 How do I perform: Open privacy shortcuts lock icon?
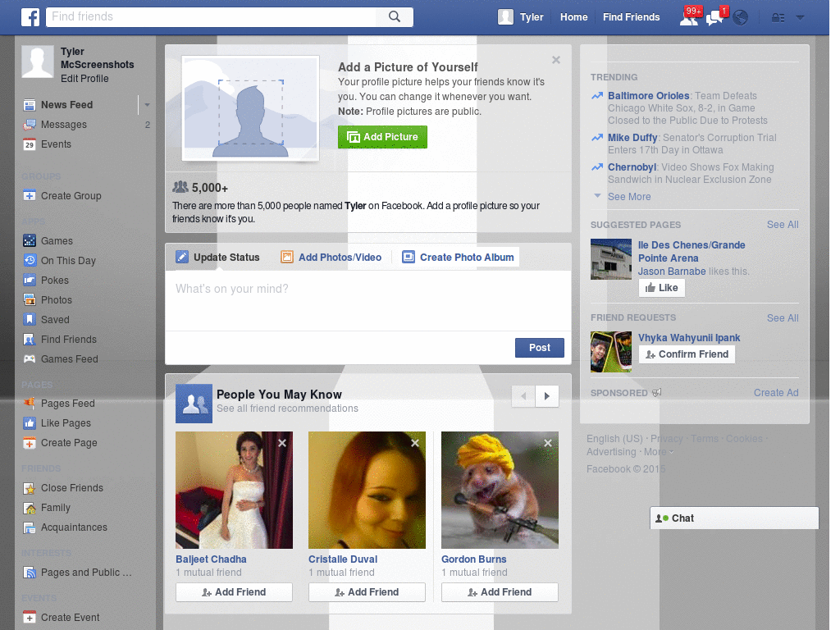tap(778, 18)
